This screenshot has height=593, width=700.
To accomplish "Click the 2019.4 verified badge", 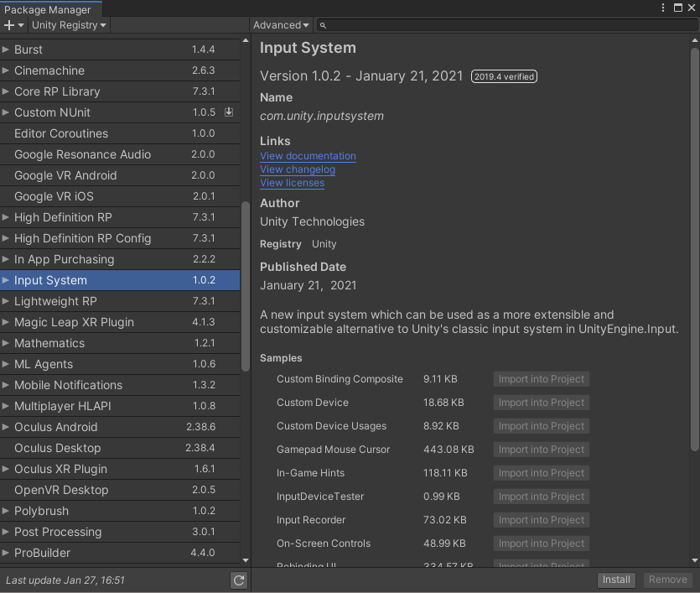I will pos(504,77).
